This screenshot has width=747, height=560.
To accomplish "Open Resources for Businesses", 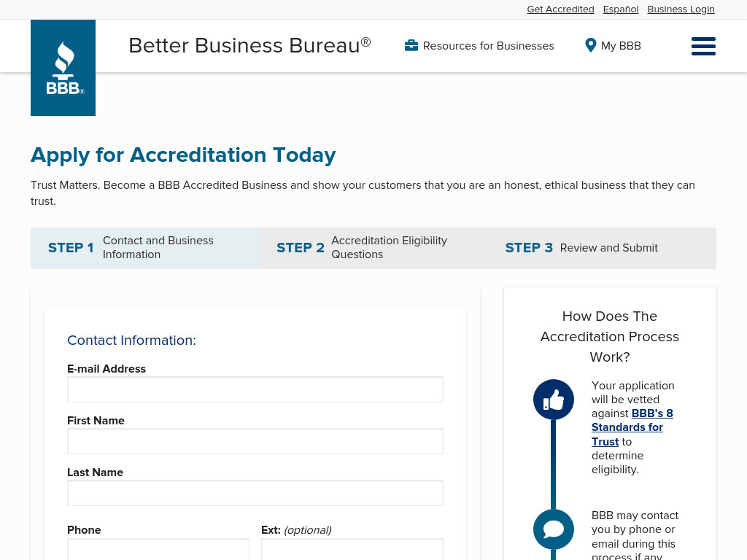I will 479,46.
